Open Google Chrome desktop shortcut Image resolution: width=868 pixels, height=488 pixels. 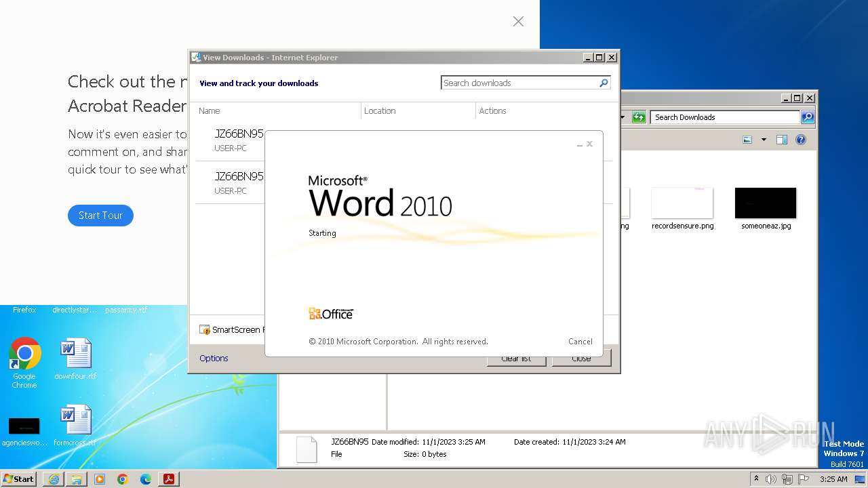click(24, 363)
